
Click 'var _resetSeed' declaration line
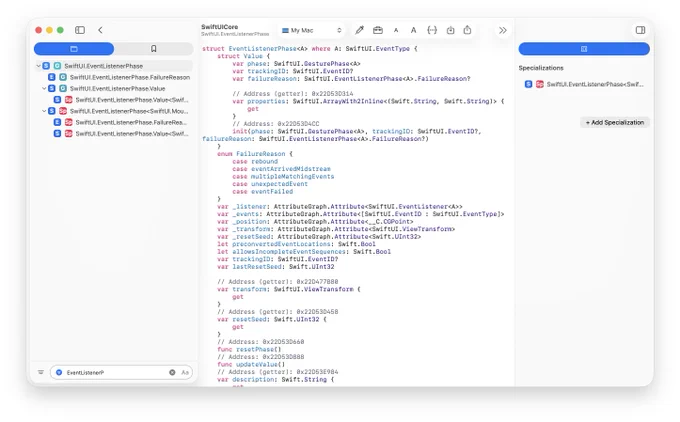pos(319,236)
